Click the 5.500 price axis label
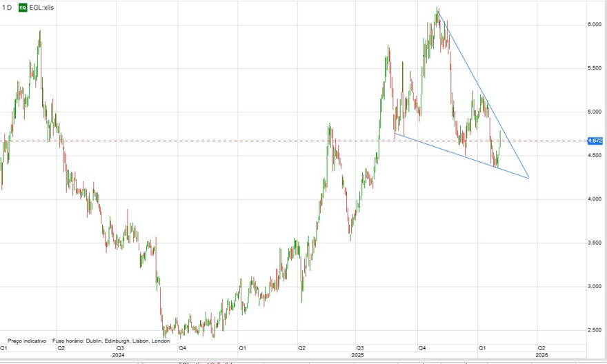The width and height of the screenshot is (607, 364). pyautogui.click(x=594, y=68)
